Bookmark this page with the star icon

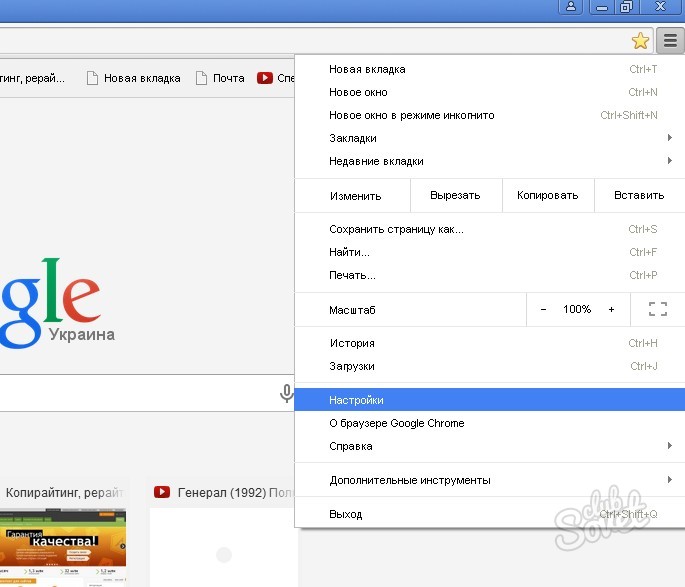(640, 41)
